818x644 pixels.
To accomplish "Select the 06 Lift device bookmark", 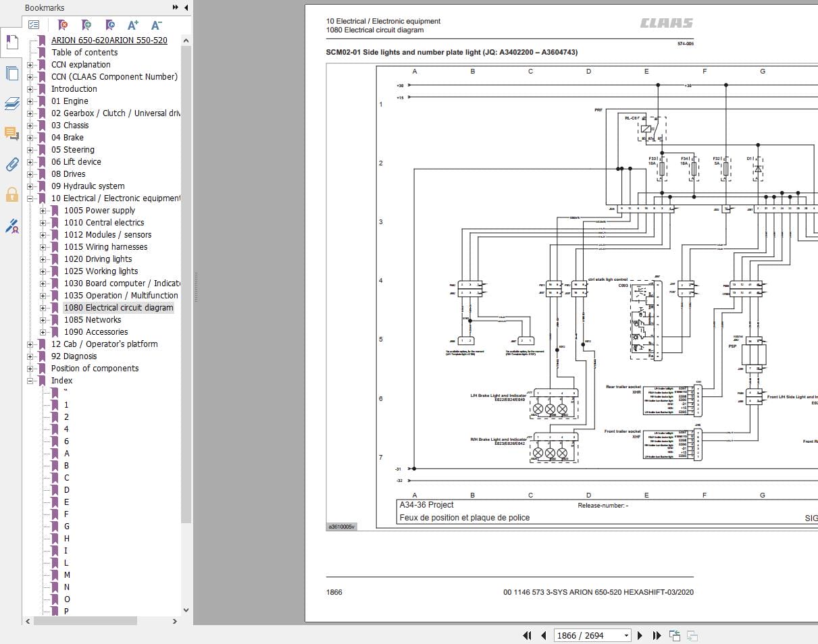I will (x=76, y=162).
